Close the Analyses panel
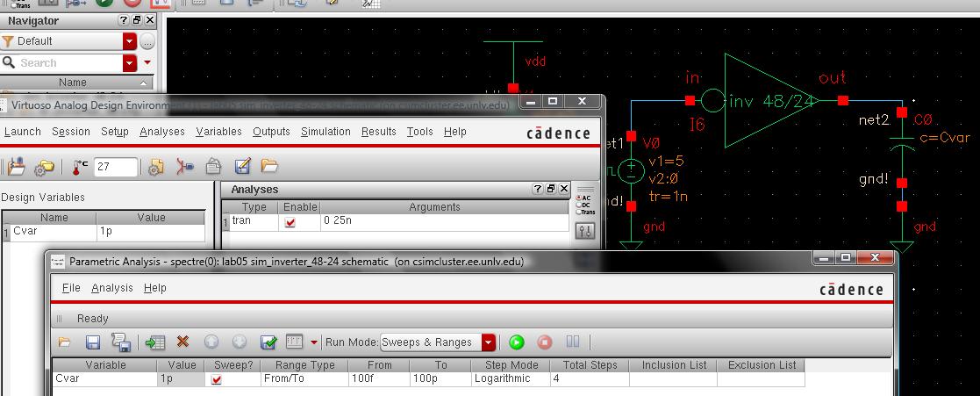Image resolution: width=980 pixels, height=396 pixels. (x=563, y=189)
